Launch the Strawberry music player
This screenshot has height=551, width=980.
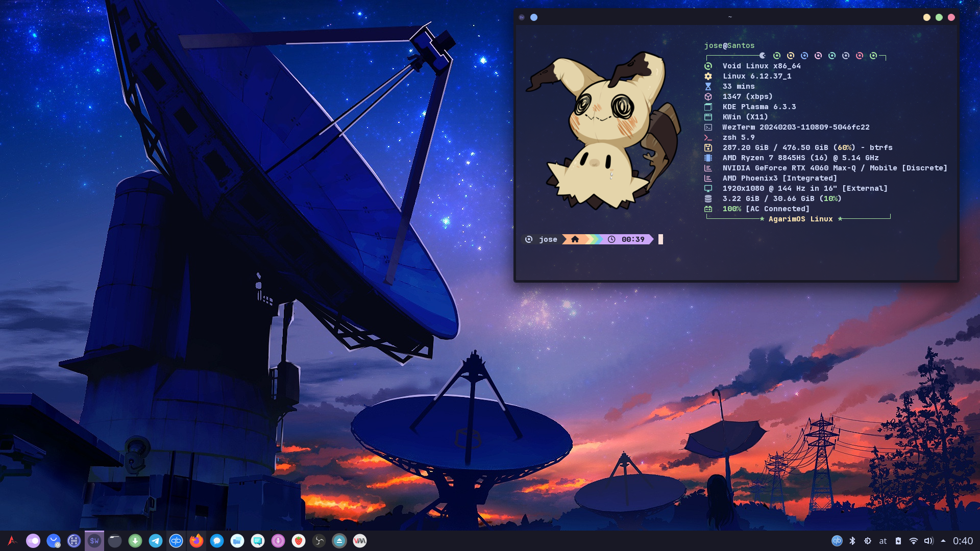299,541
